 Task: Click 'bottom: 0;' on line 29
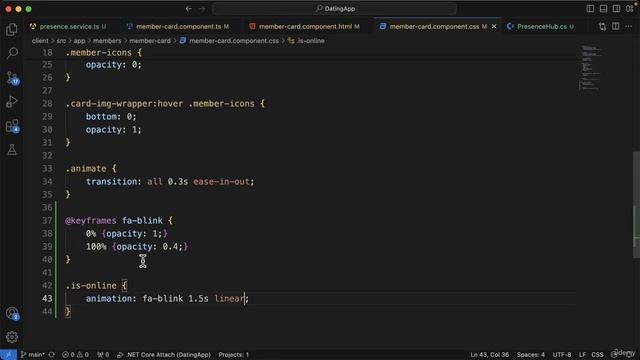click(111, 117)
